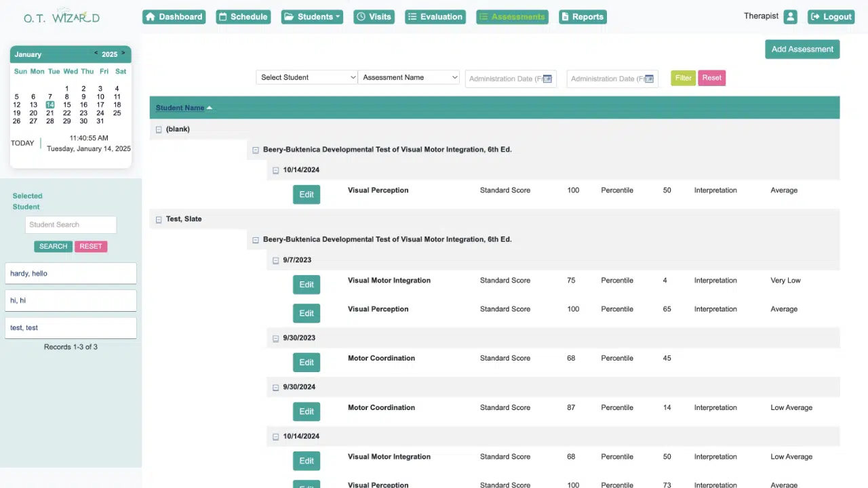Screen dimensions: 868x488
Task: Open the Evaluation page
Action: tap(435, 17)
